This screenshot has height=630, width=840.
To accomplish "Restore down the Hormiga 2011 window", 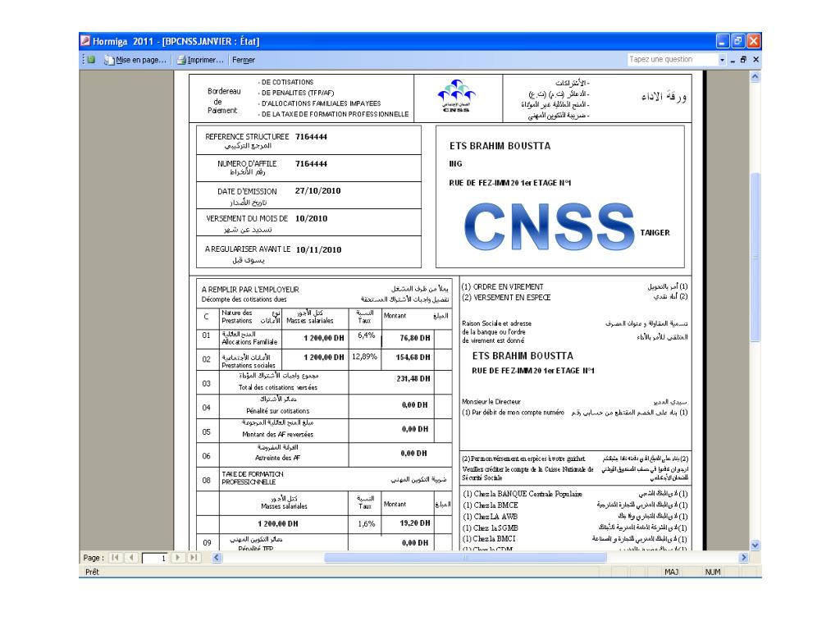I will [x=737, y=41].
